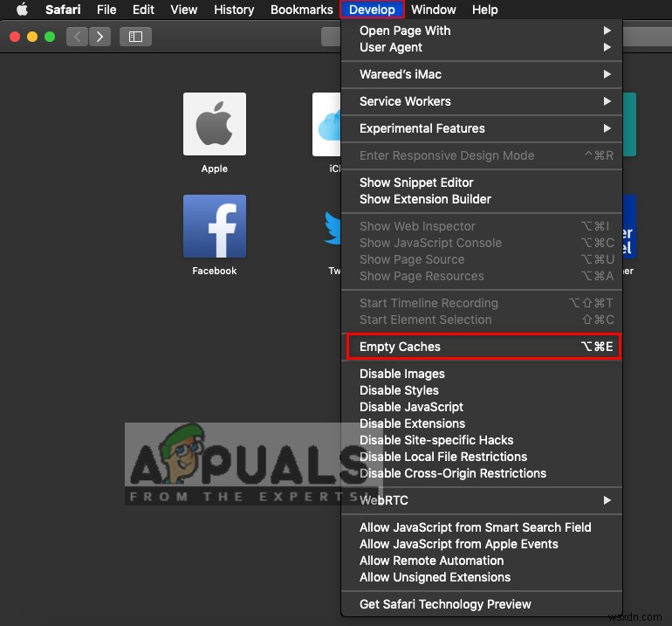Choose Get Safari Technology Preview
This screenshot has width=672, height=626.
[482, 604]
